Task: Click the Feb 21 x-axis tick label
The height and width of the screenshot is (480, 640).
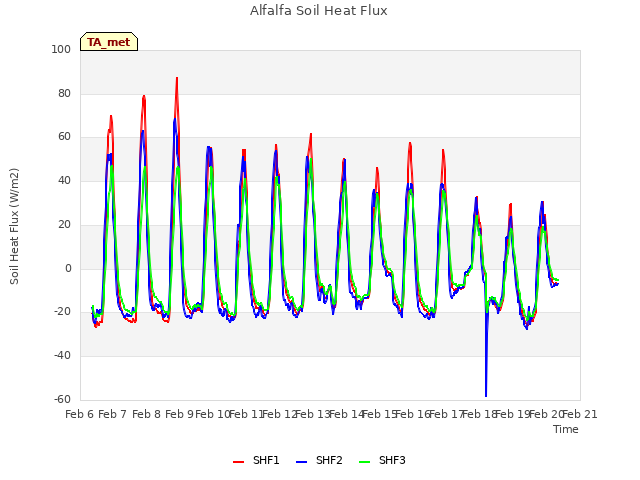Action: pos(580,414)
